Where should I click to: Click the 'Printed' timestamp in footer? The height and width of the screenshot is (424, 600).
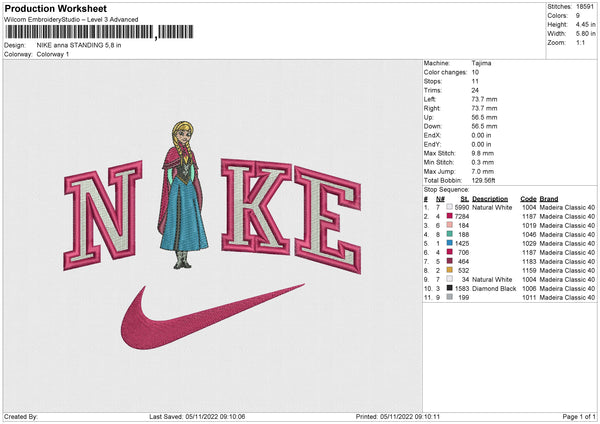(398, 416)
